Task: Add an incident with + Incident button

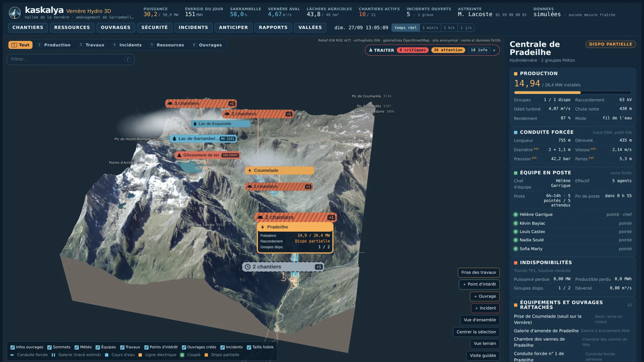Action: [485, 308]
